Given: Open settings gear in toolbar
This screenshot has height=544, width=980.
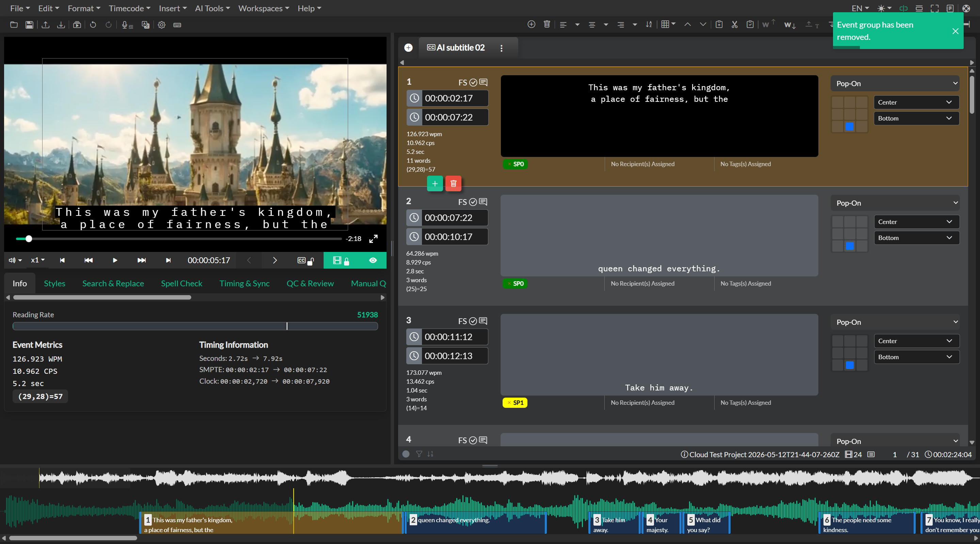Looking at the screenshot, I should pyautogui.click(x=162, y=25).
